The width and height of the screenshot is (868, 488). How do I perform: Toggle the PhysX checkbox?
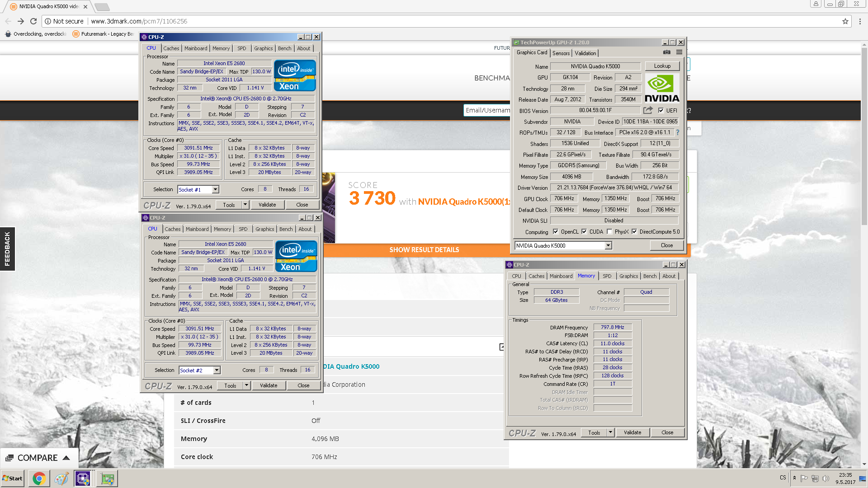pyautogui.click(x=609, y=232)
